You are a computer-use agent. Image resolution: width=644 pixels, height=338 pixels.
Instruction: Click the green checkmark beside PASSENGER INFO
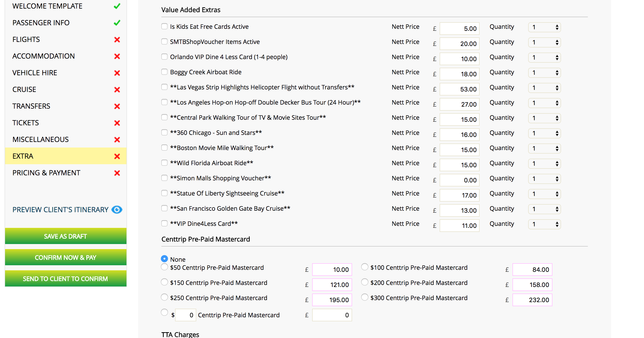pyautogui.click(x=117, y=23)
